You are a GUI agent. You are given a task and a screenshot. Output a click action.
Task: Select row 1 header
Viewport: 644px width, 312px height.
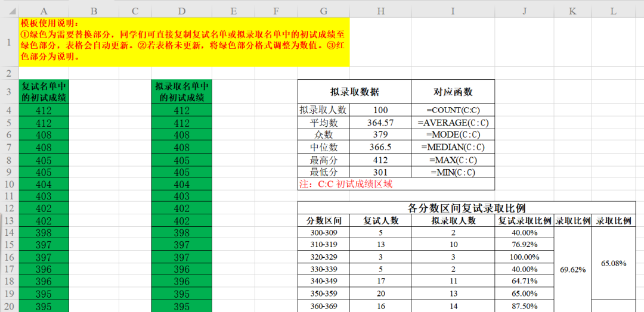(x=9, y=42)
